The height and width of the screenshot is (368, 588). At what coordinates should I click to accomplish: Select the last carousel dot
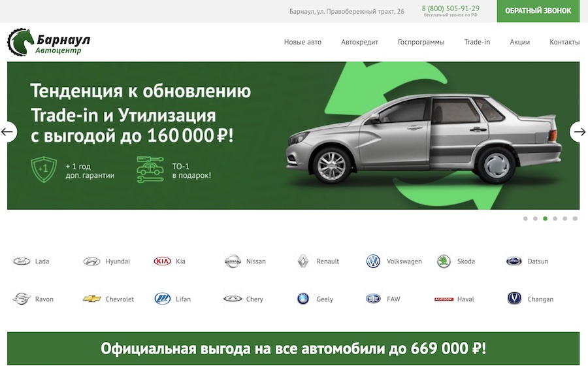pyautogui.click(x=575, y=219)
